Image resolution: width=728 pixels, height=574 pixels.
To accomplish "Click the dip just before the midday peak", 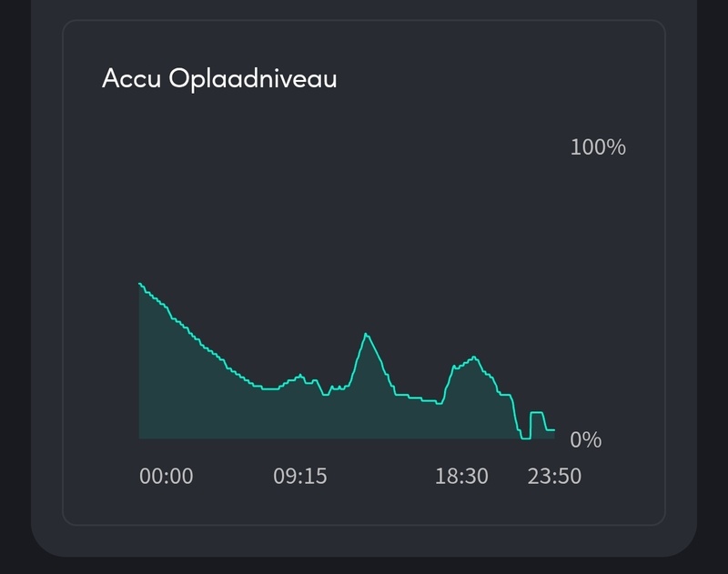I will (x=326, y=394).
